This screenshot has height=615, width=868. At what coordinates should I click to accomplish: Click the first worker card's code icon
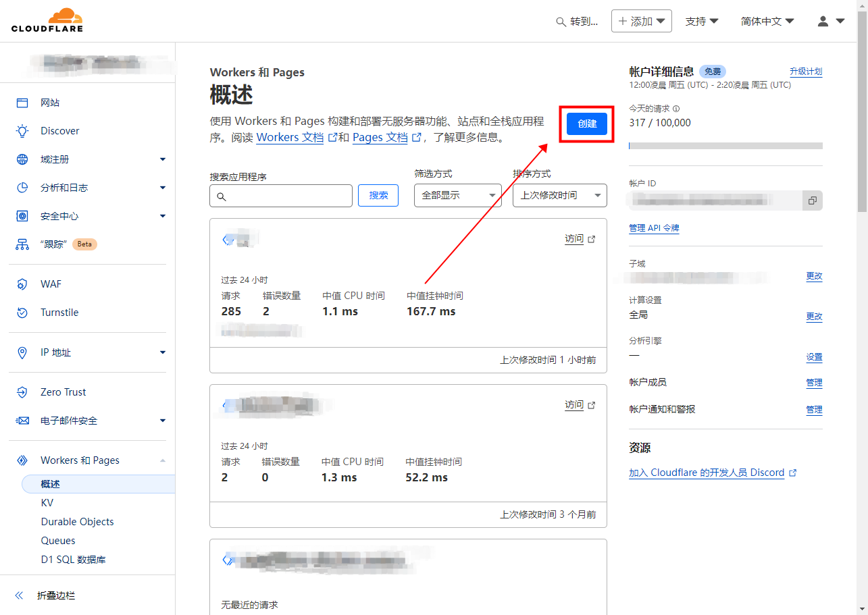228,239
